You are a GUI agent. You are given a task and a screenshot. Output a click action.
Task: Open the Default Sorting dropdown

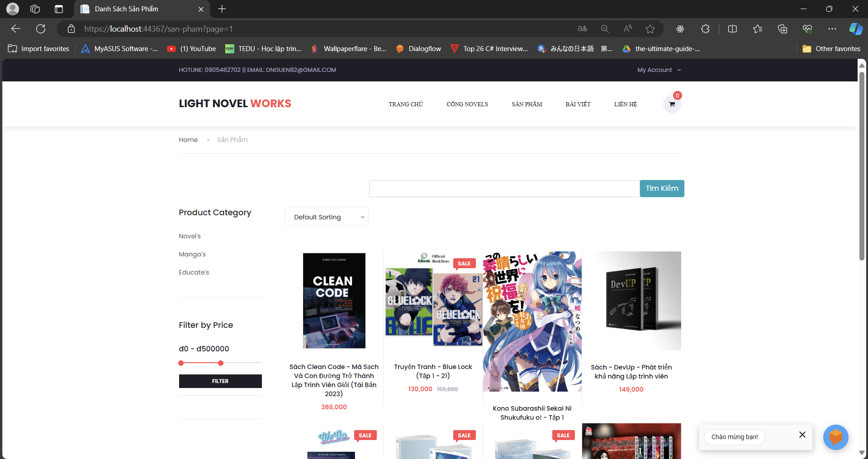click(x=327, y=217)
